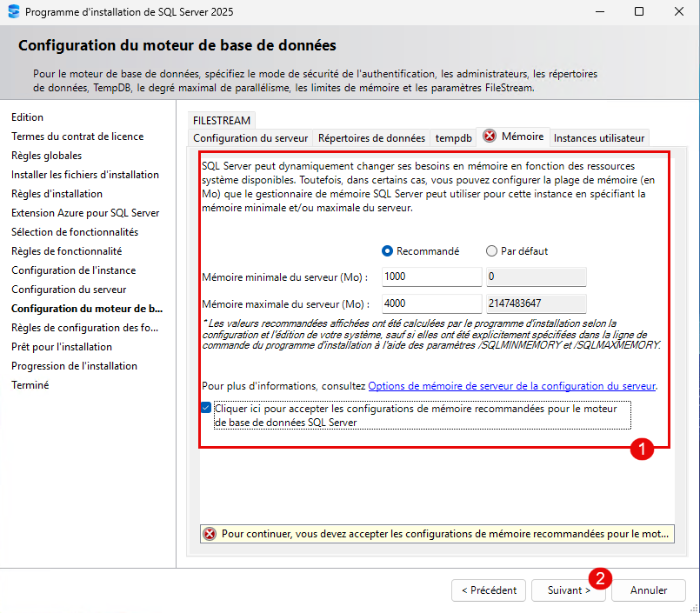Open Options de mémoire de serveur link
The height and width of the screenshot is (613, 700).
511,386
